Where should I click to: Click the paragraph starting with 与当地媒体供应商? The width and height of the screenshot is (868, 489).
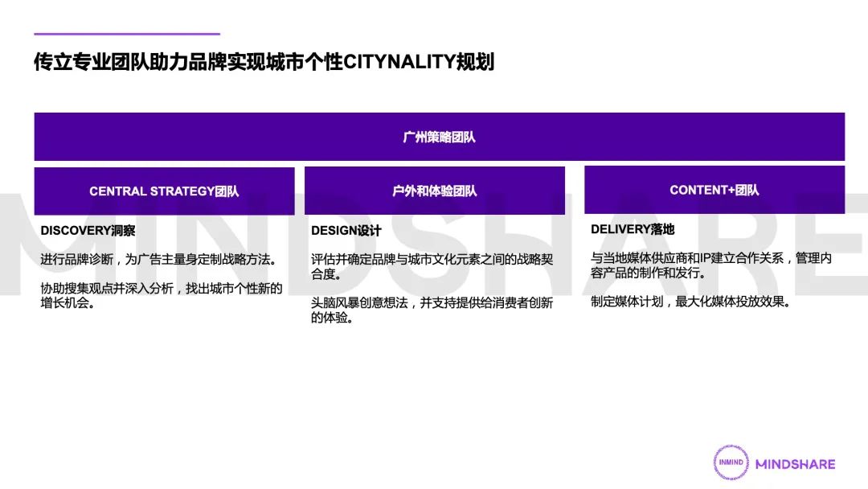click(x=710, y=265)
